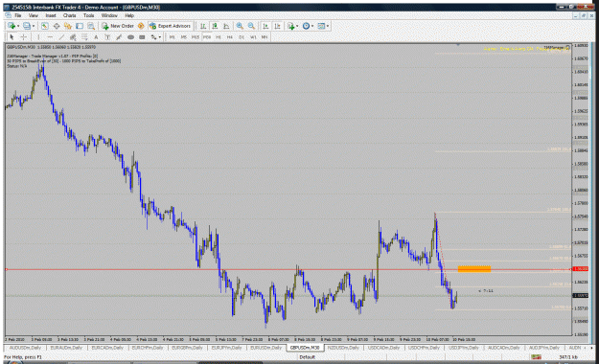Switch timeframe to M5

184,37
